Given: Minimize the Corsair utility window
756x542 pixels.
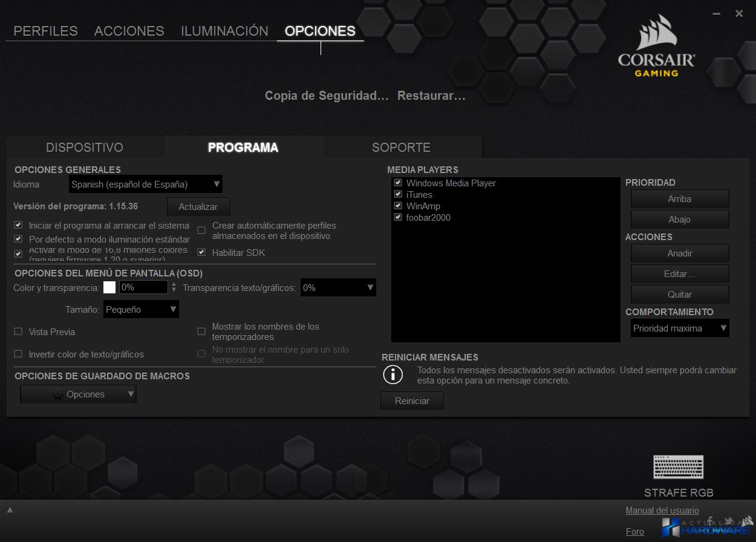Looking at the screenshot, I should click(x=716, y=13).
